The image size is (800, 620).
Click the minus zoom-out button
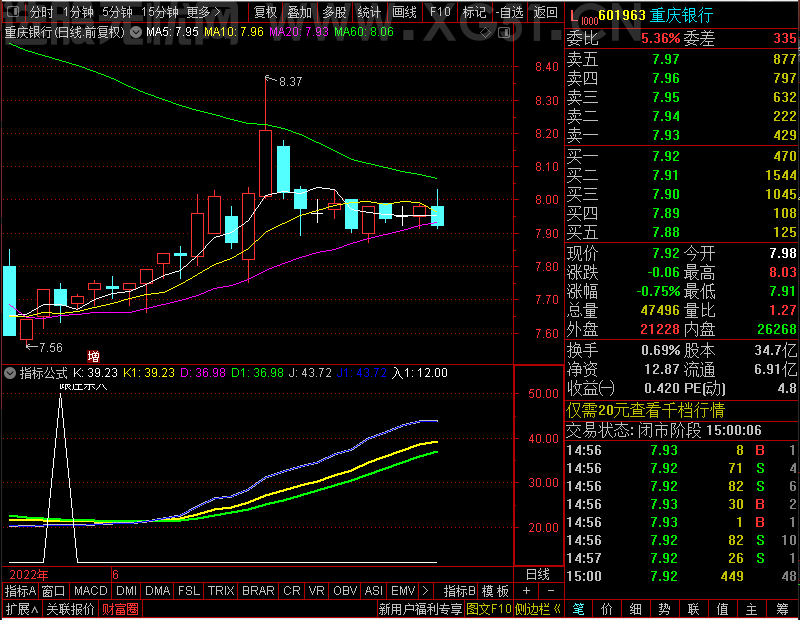coord(551,591)
